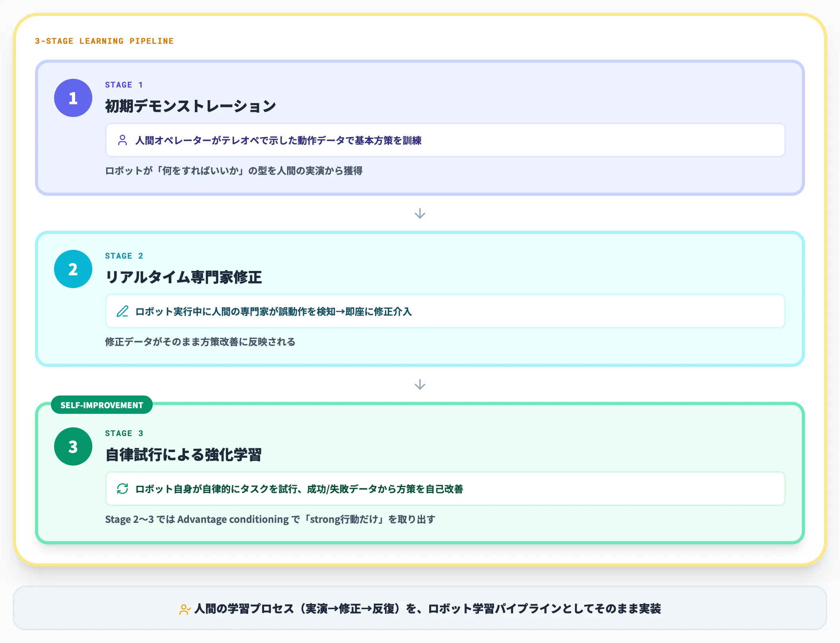Screen dimensions: 840x643
Task: Click the text 'ロボット自身が自律的にタスクを試行、成功/失敗データから方策を自己改善'
Action: tap(299, 489)
